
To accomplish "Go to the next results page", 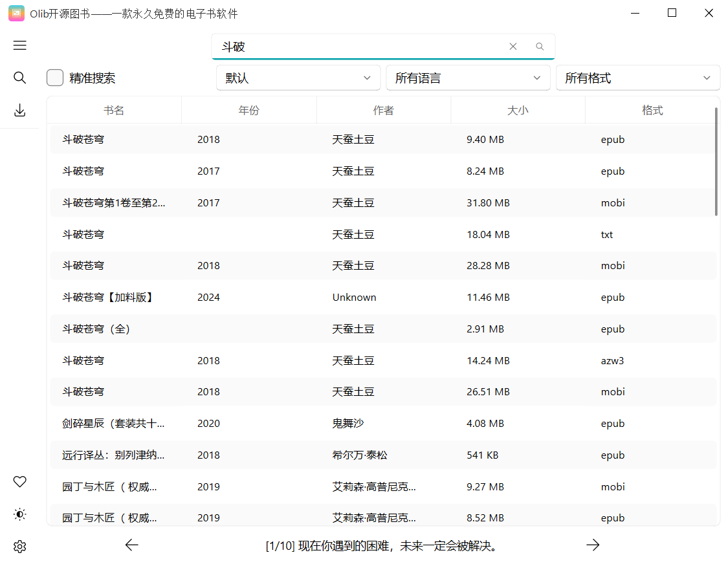I will coord(593,545).
